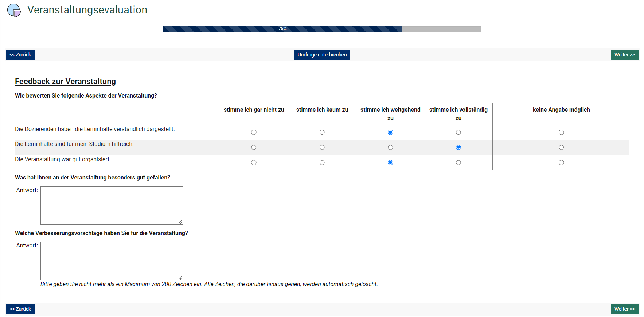Click the bottom '<< Zurück' button
Image resolution: width=644 pixels, height=317 pixels.
click(20, 309)
